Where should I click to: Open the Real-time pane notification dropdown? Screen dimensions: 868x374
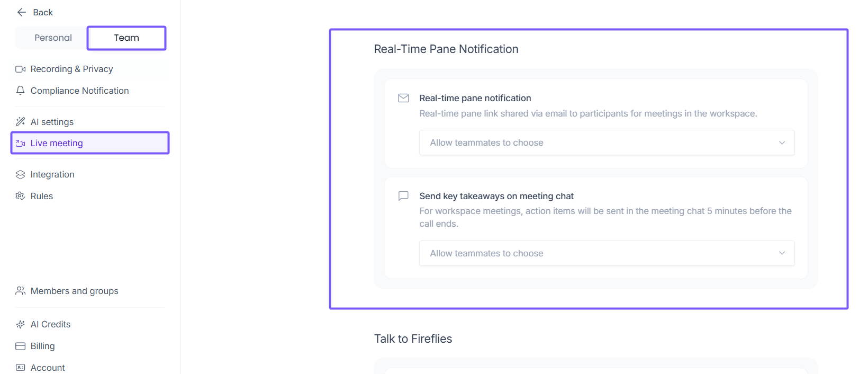pyautogui.click(x=607, y=143)
